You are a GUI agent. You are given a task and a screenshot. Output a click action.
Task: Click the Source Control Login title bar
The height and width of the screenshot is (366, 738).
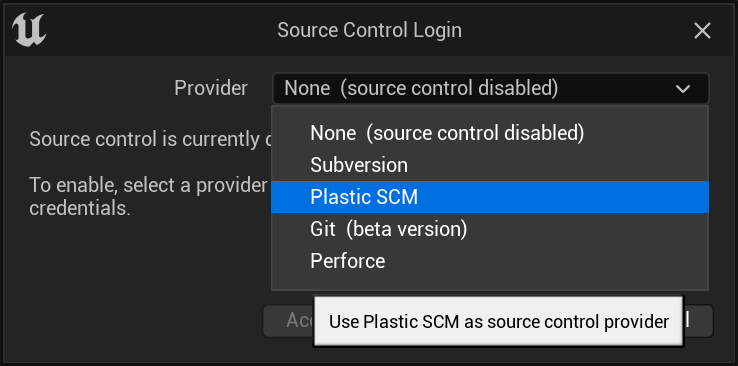coord(369,31)
